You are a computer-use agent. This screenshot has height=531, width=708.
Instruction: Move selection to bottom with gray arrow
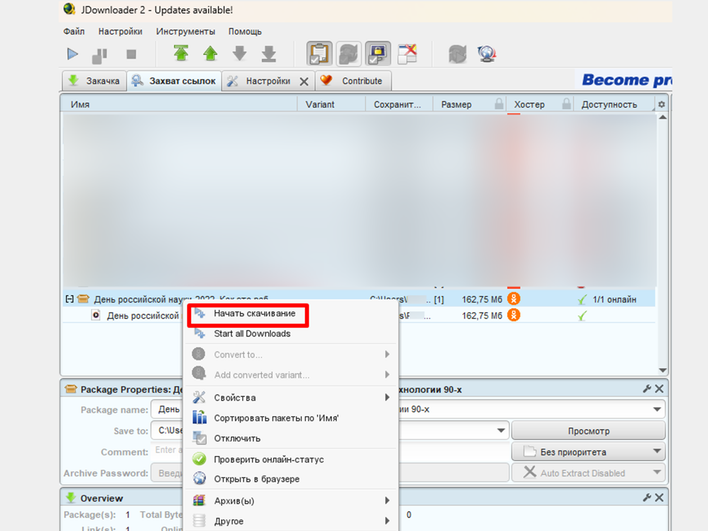click(269, 53)
